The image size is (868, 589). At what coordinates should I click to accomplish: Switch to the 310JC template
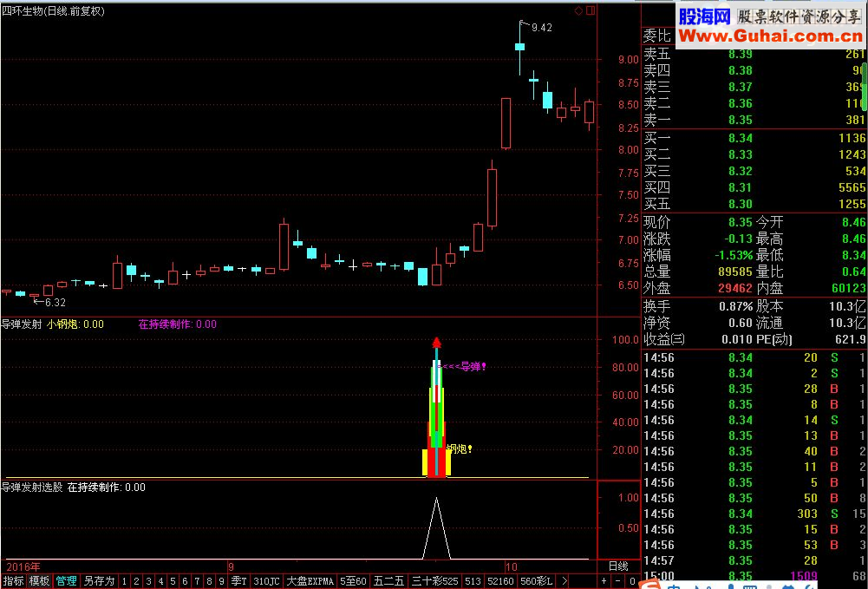pos(266,581)
